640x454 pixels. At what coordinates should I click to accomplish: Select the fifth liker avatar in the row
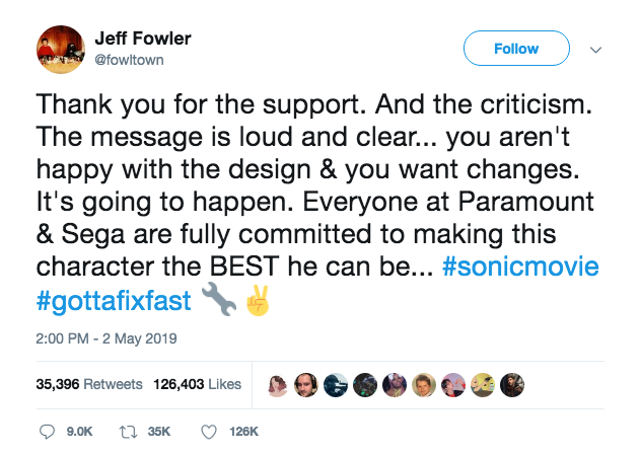click(x=394, y=384)
